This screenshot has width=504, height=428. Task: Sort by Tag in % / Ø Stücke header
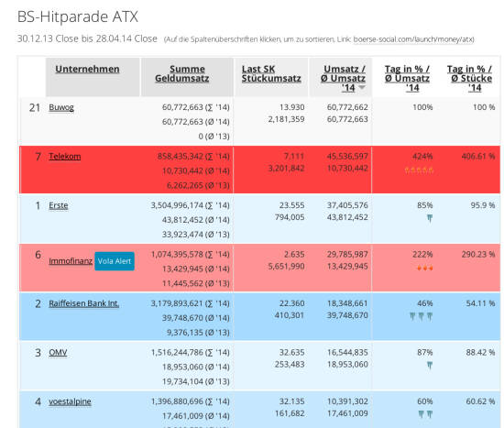(x=469, y=79)
